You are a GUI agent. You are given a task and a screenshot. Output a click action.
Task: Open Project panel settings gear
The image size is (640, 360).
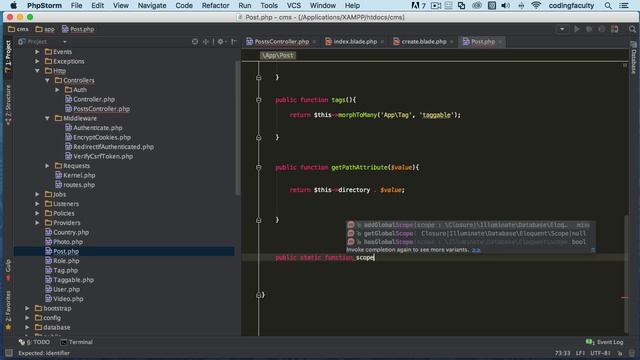point(221,42)
